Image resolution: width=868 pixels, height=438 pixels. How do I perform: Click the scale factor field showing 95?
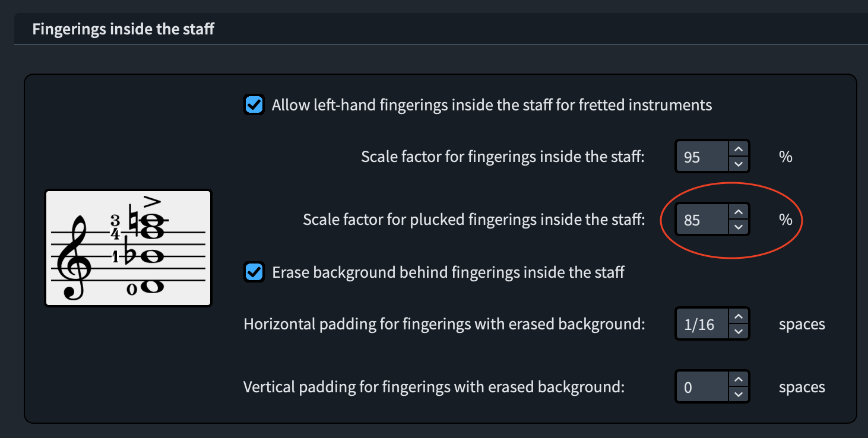[x=702, y=157]
